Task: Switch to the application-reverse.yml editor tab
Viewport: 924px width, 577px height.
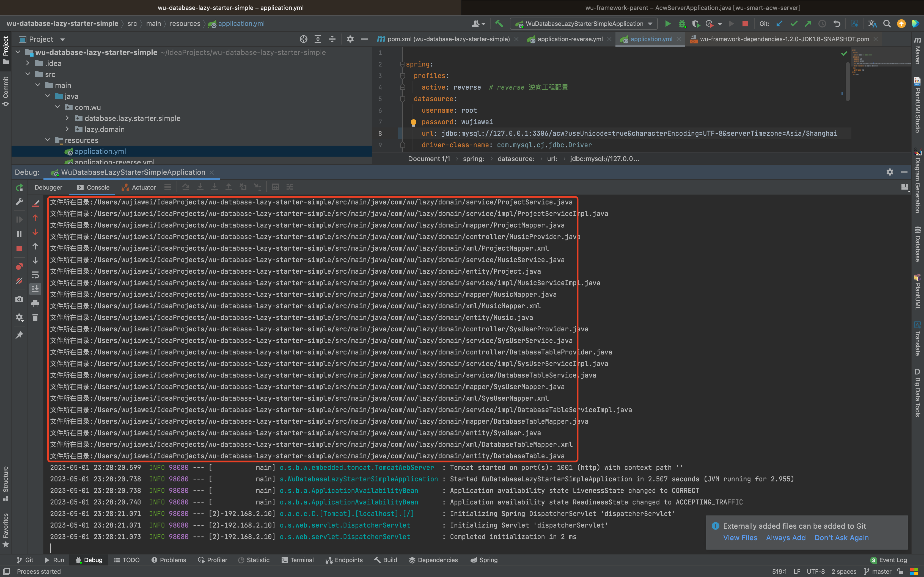Action: coord(570,39)
